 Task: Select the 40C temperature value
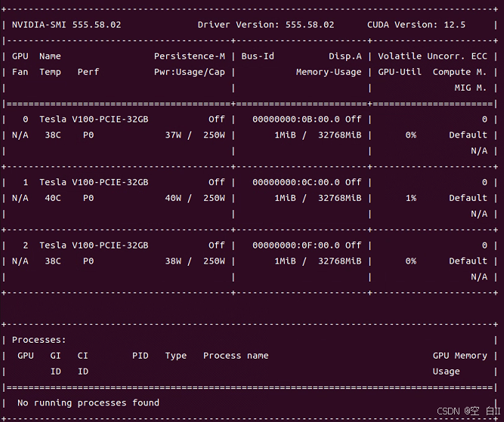[x=53, y=198]
